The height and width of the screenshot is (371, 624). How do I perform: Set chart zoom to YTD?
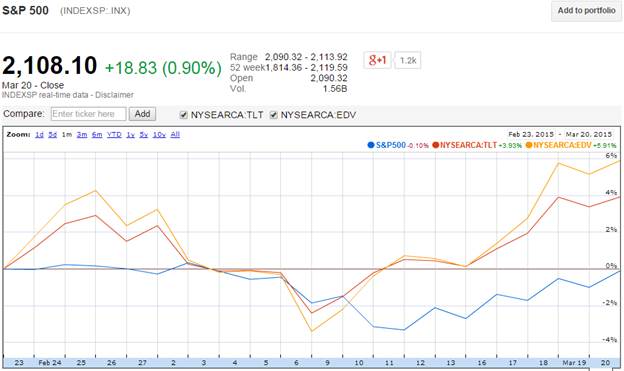tap(114, 135)
